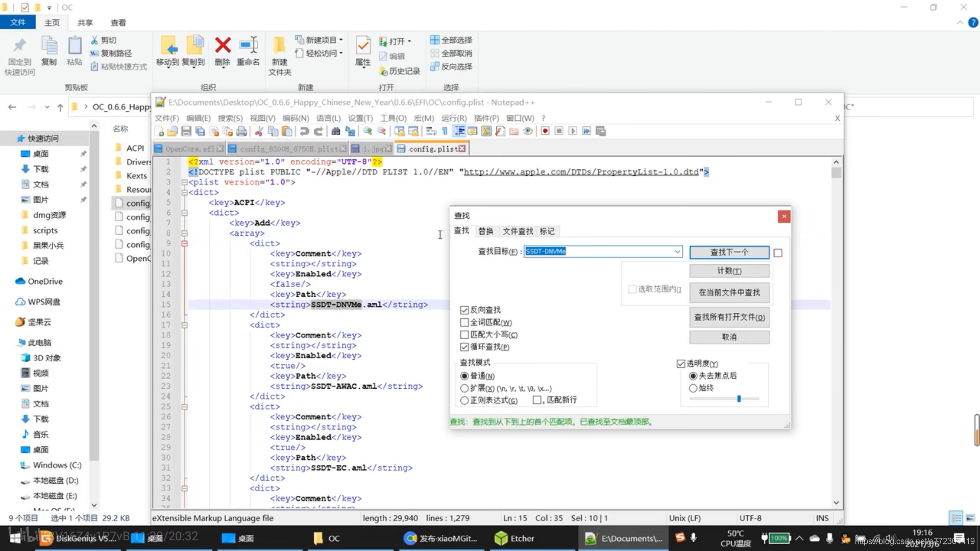Screen dimensions: 980x551
Task: Click the Find binoculars icon in Notepad++
Action: click(x=336, y=132)
